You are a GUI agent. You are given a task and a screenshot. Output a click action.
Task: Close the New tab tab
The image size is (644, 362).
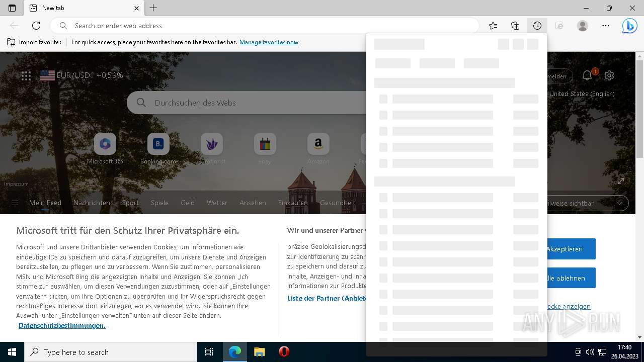(136, 8)
